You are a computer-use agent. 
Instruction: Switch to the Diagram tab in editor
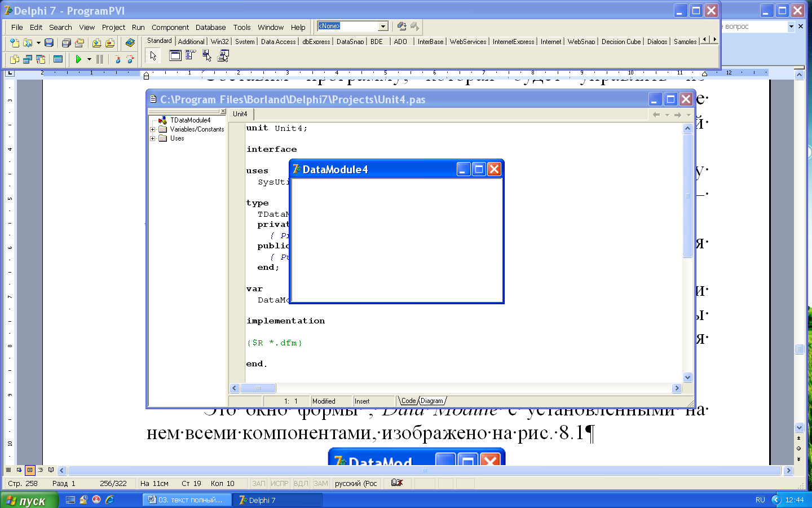432,401
